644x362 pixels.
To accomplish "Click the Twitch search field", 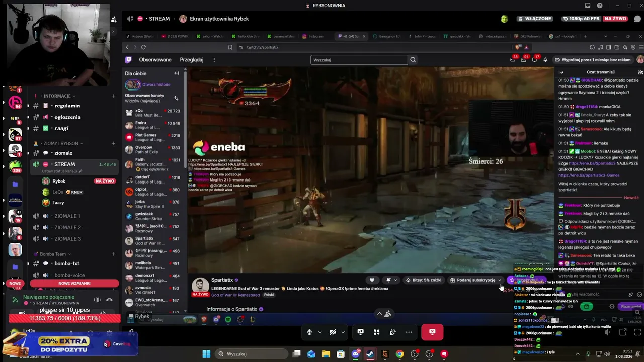I will coord(359,60).
